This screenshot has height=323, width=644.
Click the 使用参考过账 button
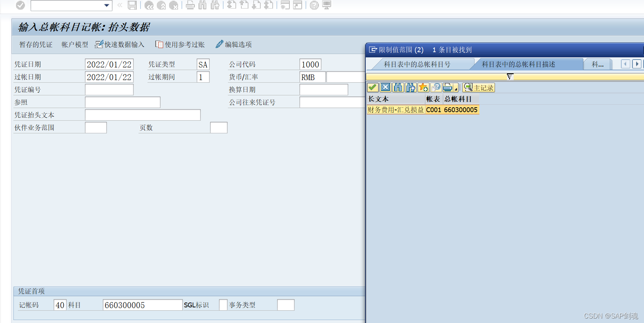pos(180,44)
